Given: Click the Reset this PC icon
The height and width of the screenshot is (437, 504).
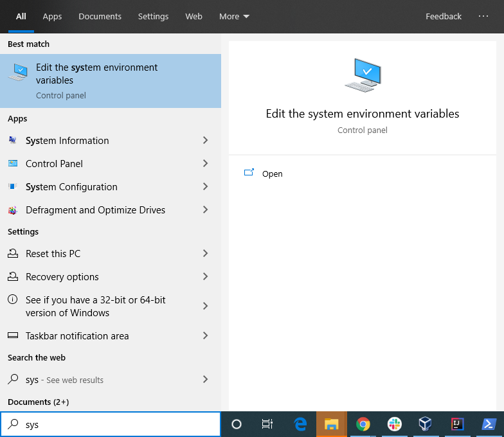Looking at the screenshot, I should 13,253.
